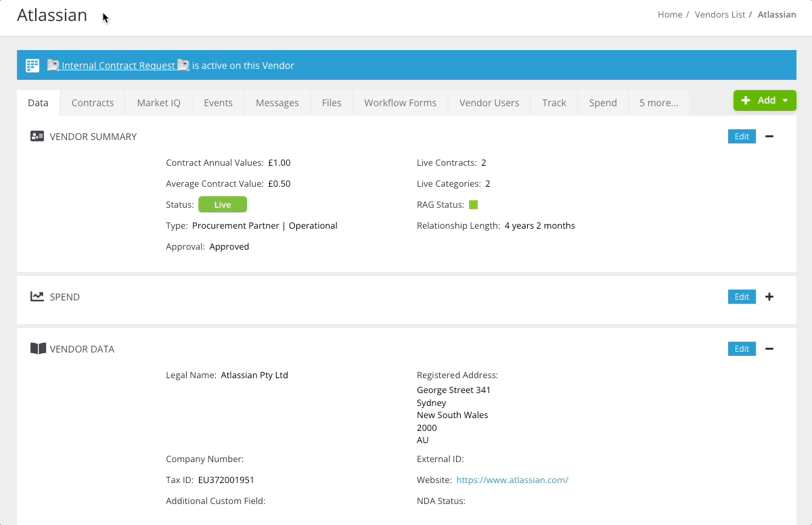This screenshot has width=812, height=525.
Task: Open the Vendors List breadcrumb
Action: click(x=720, y=14)
